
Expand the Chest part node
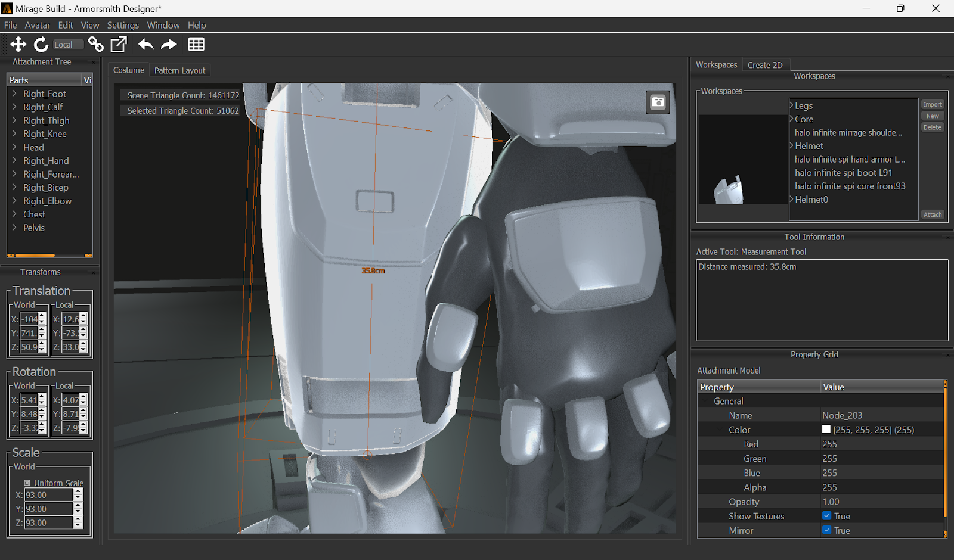pyautogui.click(x=14, y=214)
